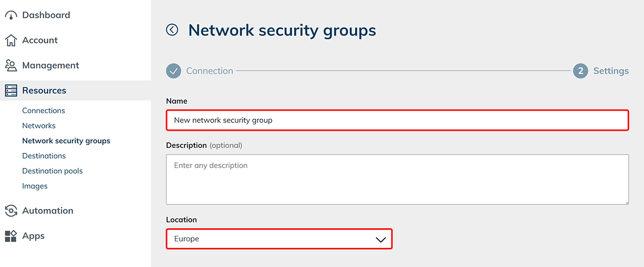Click the Resources server icon
The image size is (644, 267).
[11, 91]
